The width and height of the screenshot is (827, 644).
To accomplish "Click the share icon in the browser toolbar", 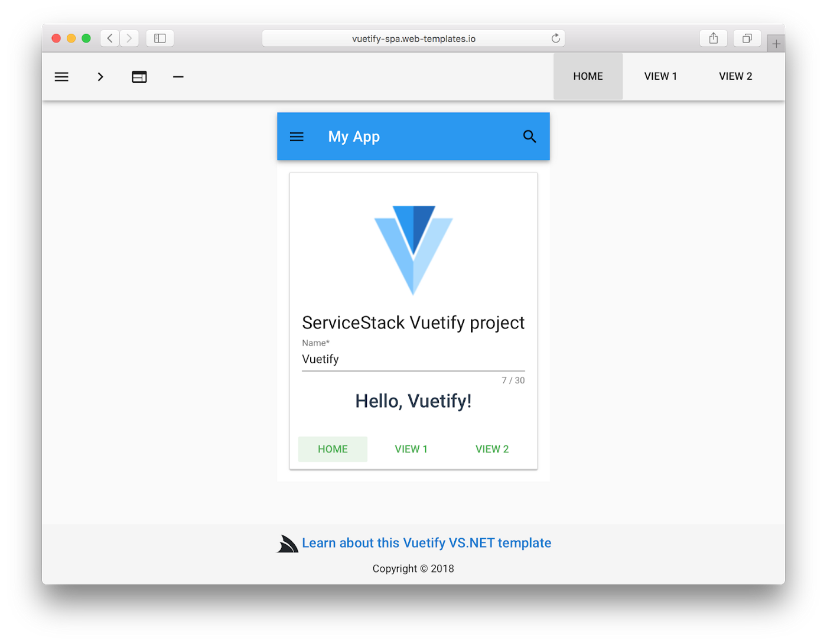I will pos(713,38).
